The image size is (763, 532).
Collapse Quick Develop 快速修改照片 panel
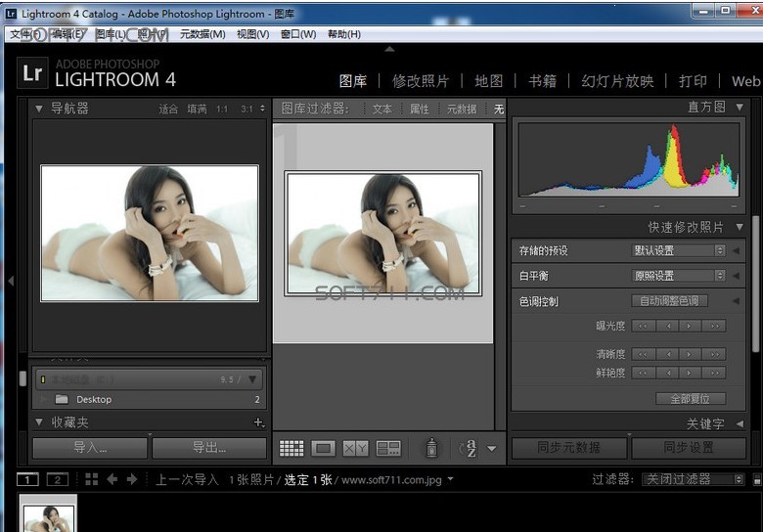(x=740, y=227)
